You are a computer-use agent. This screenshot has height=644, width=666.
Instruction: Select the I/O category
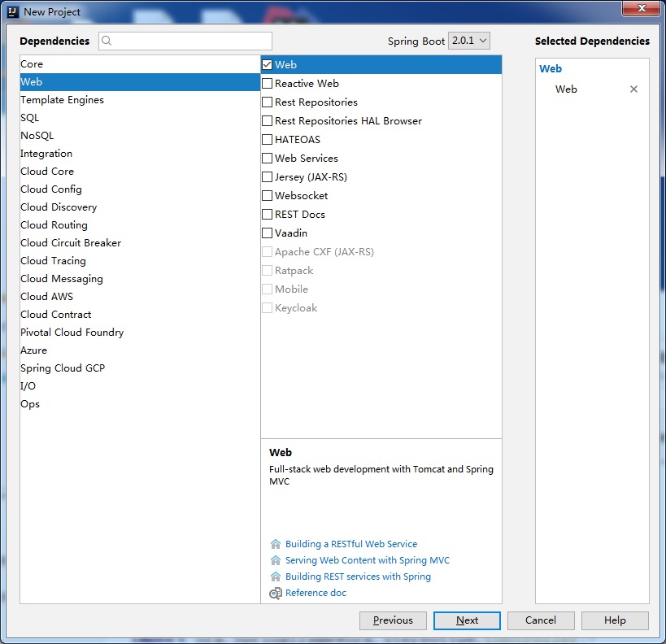[x=140, y=385]
